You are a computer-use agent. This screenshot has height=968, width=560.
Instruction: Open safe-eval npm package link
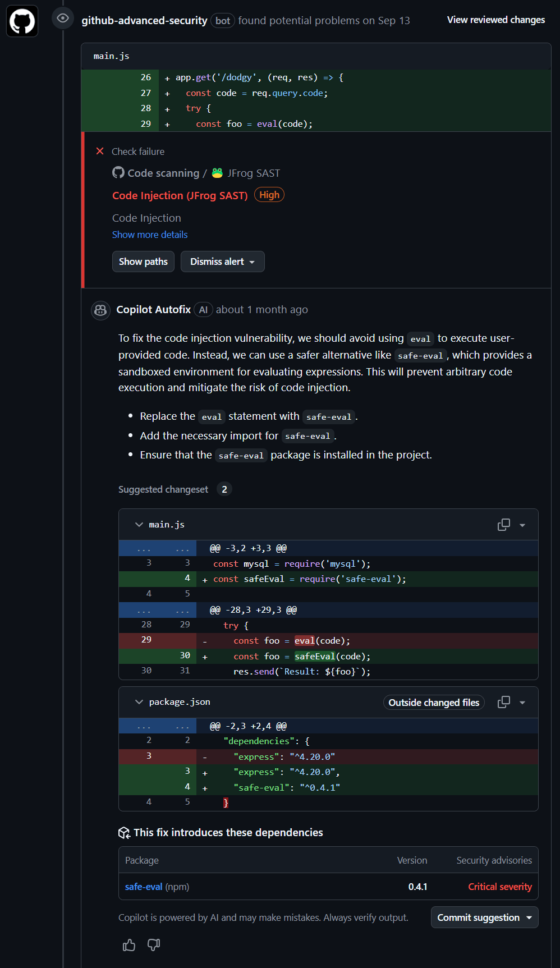pos(144,887)
